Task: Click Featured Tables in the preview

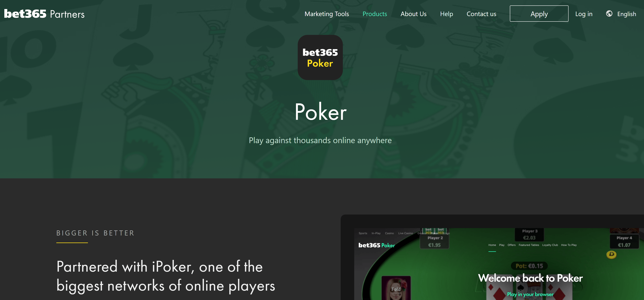Action: tap(528, 245)
